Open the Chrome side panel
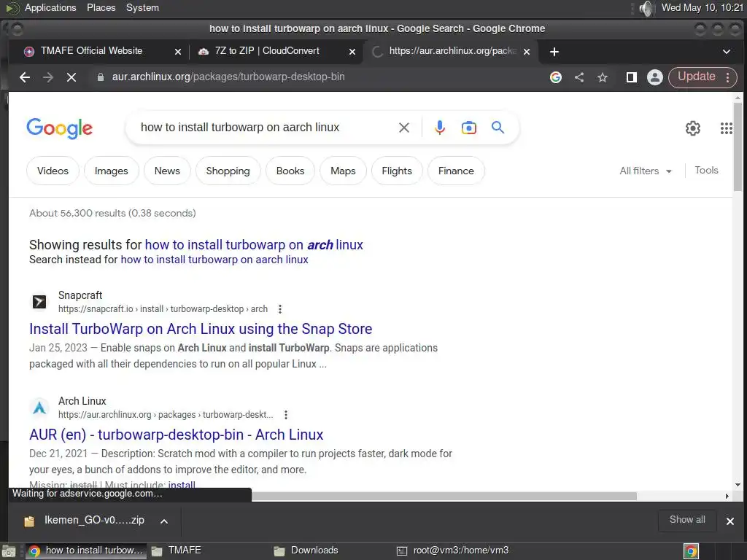The image size is (747, 560). tap(631, 77)
